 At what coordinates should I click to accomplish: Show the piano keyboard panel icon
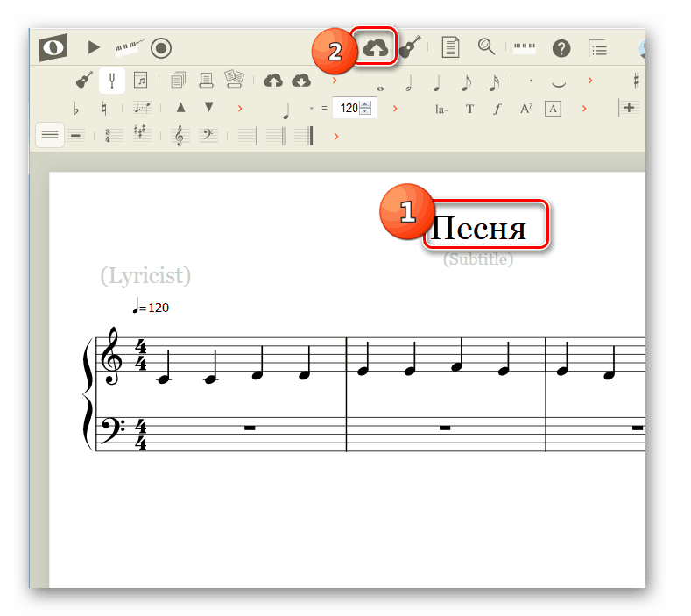coord(525,47)
